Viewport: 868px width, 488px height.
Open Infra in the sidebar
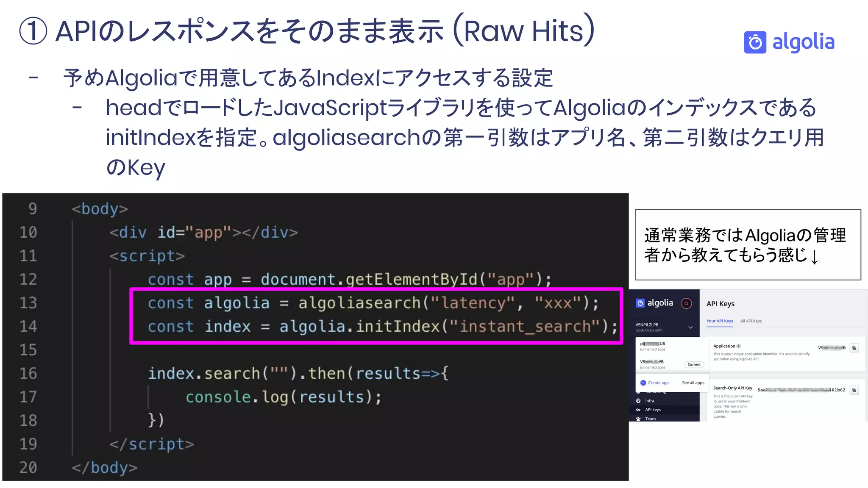(x=649, y=401)
